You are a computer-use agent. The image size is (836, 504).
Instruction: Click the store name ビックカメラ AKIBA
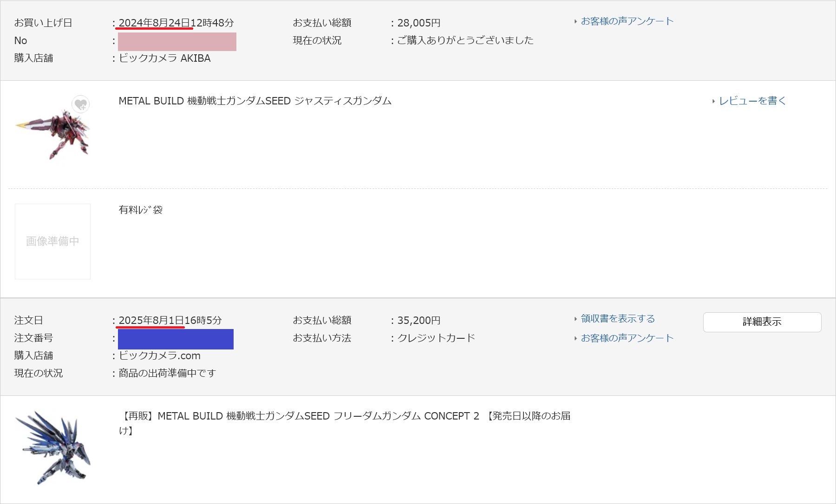click(x=164, y=58)
